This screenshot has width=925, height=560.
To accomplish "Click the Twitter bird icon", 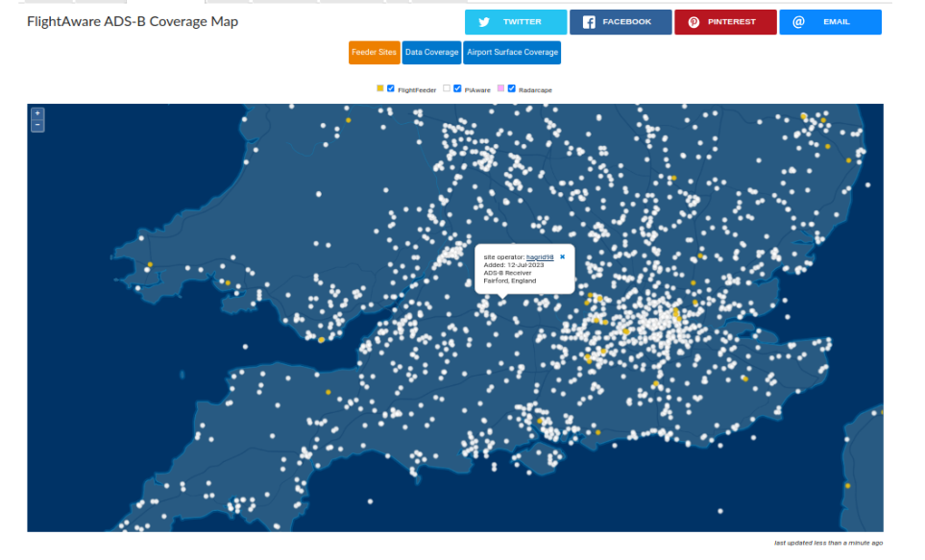I will pyautogui.click(x=484, y=22).
